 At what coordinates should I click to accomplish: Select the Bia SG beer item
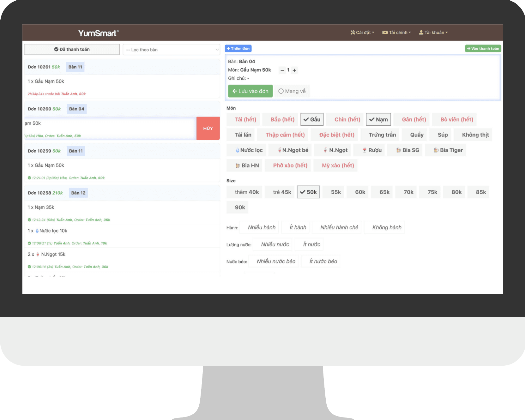coord(407,150)
